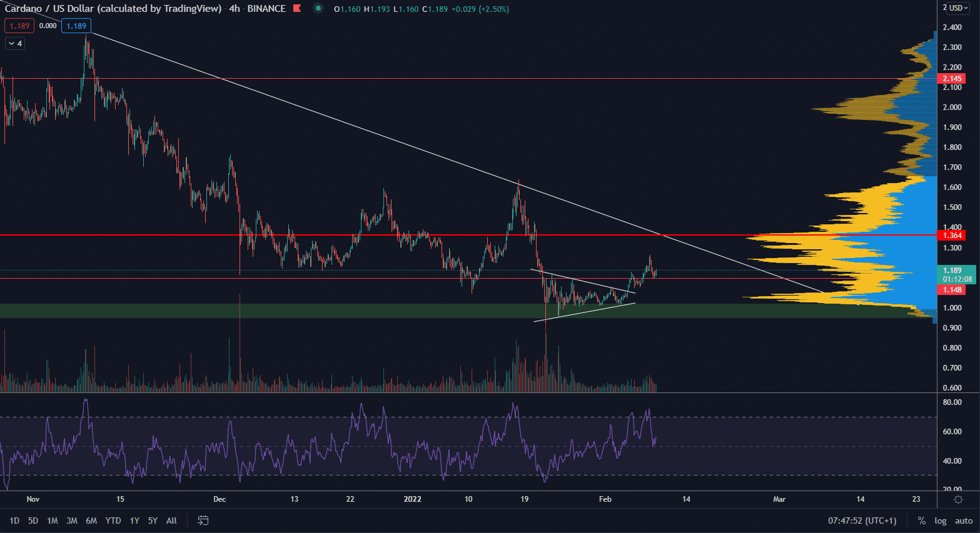This screenshot has height=533, width=980.
Task: Select the 1D time range
Action: 14,521
